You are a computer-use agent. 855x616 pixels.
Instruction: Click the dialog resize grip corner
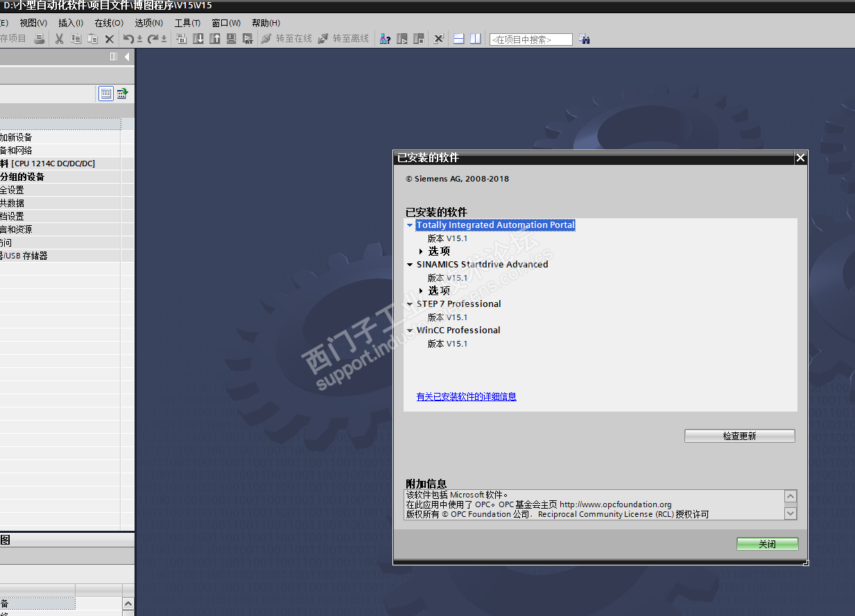coord(805,563)
